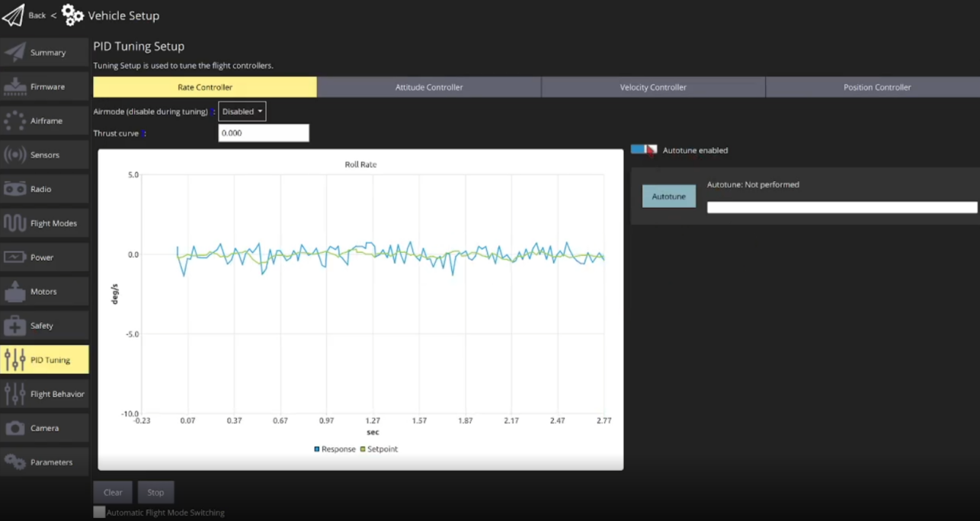Enable Automatic Flight Mode Switching checkbox

[x=99, y=513]
